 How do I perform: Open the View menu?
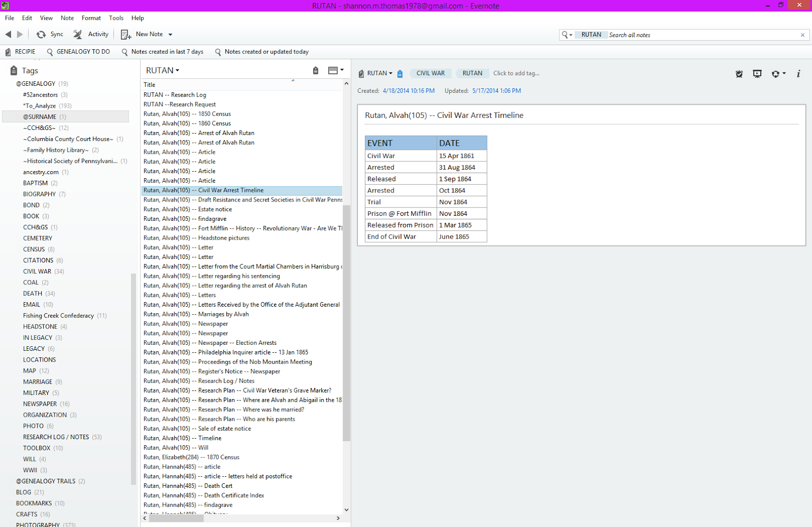pos(46,18)
